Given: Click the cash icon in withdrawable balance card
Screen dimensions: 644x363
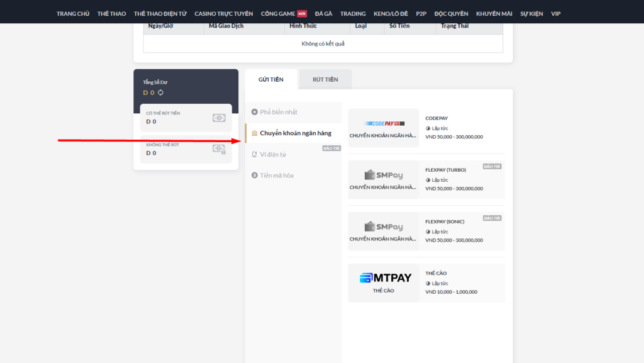Looking at the screenshot, I should click(219, 118).
